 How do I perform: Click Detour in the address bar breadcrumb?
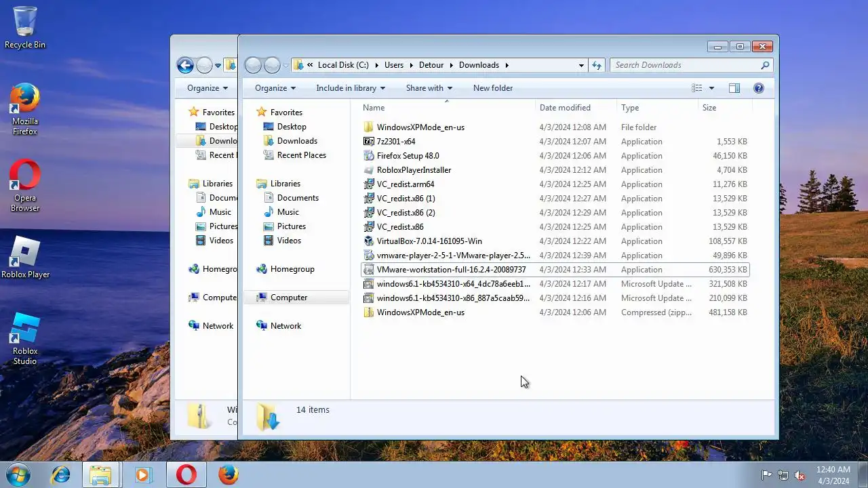click(431, 65)
